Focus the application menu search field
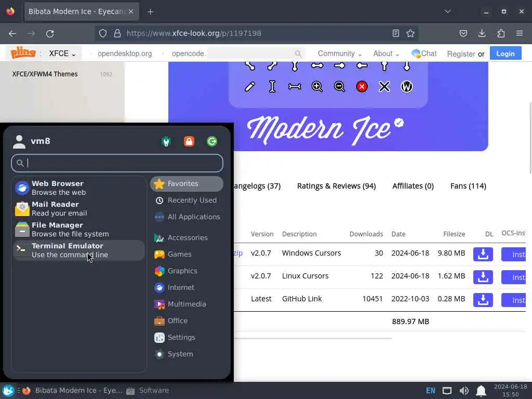The height and width of the screenshot is (399, 532). click(x=117, y=163)
